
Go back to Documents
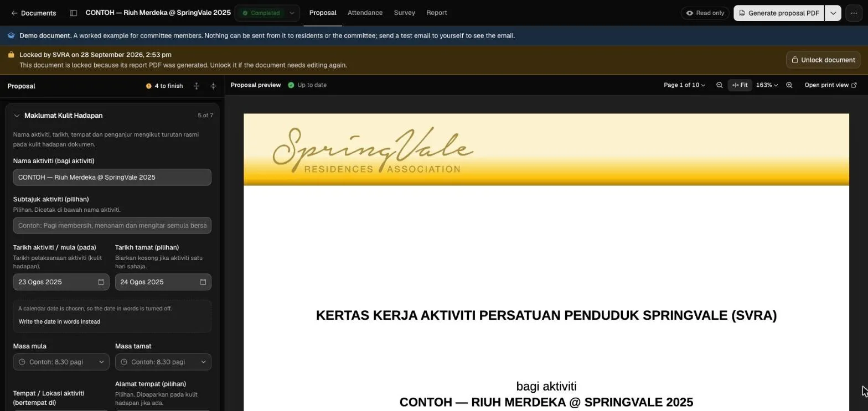(x=33, y=13)
